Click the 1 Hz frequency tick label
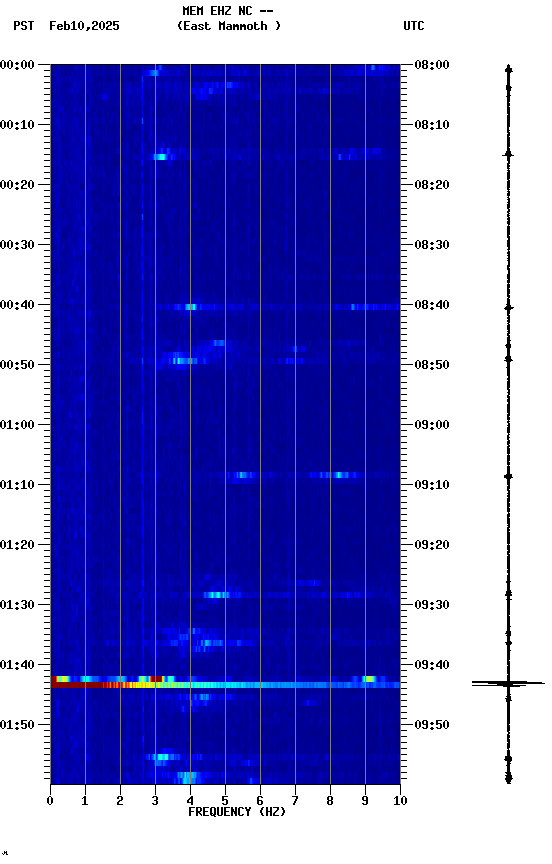 point(85,801)
